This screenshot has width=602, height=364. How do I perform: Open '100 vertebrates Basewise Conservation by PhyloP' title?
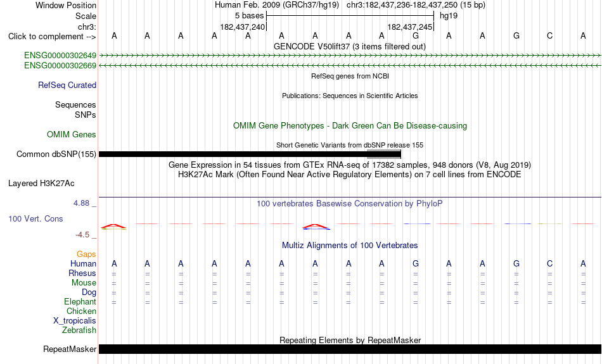(x=350, y=204)
